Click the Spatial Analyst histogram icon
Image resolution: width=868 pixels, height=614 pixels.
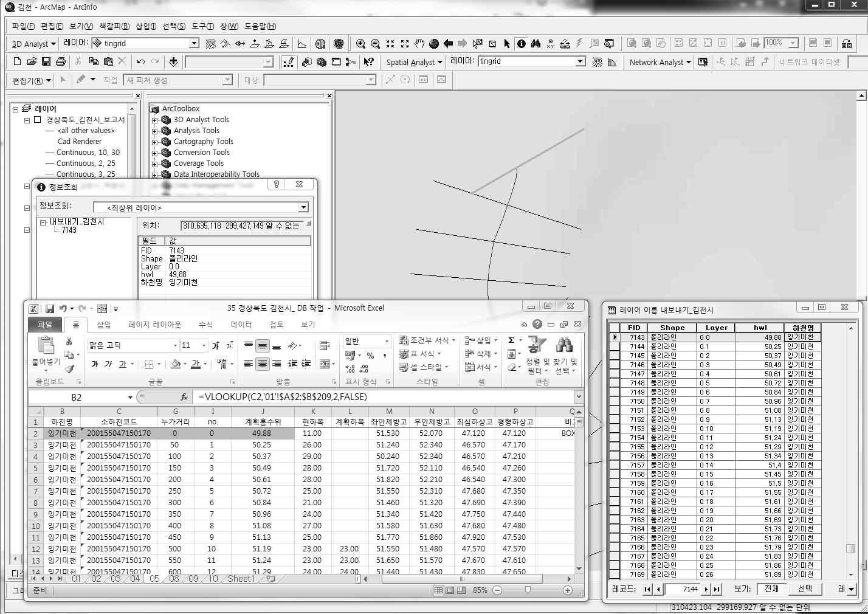611,62
